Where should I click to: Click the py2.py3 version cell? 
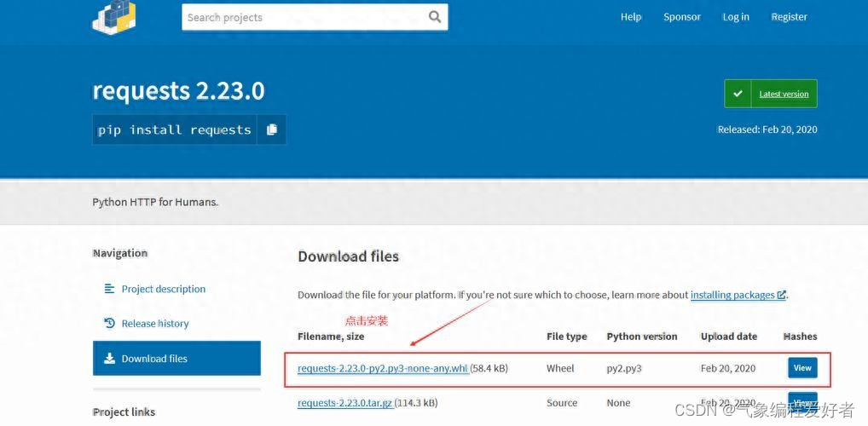point(624,368)
